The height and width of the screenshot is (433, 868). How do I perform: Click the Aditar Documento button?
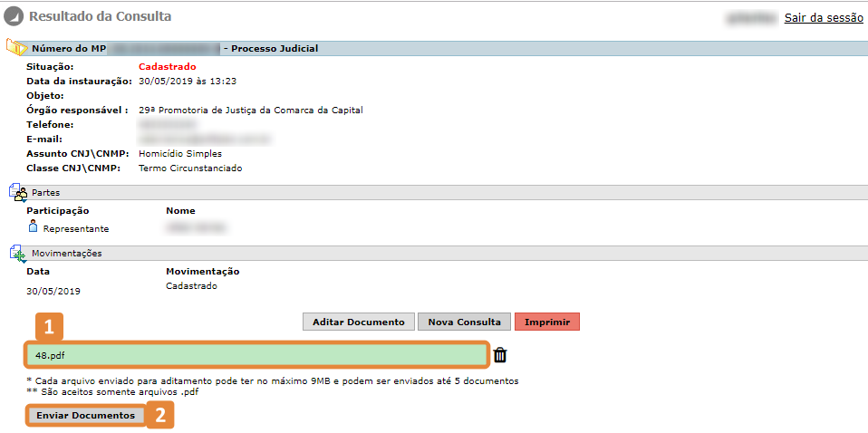click(x=358, y=322)
